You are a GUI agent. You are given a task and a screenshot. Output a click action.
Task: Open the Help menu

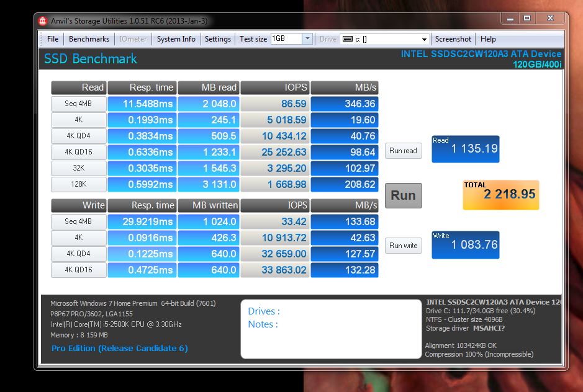click(x=488, y=39)
